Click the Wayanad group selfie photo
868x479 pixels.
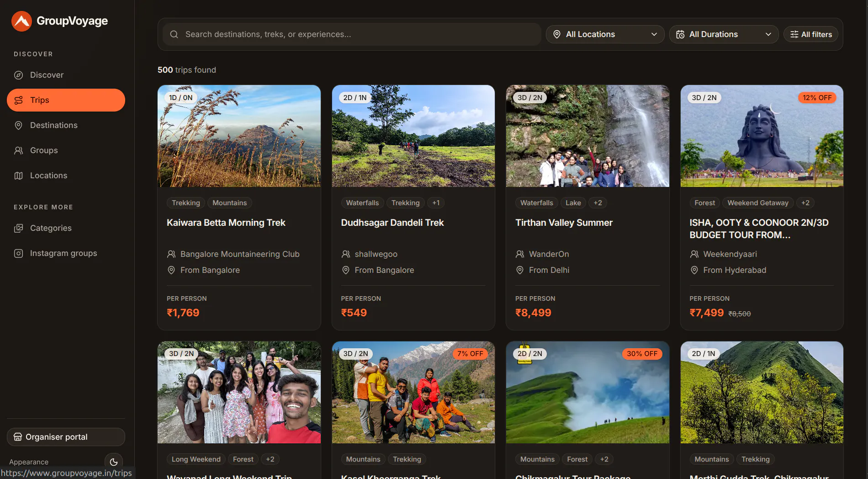[x=239, y=392]
